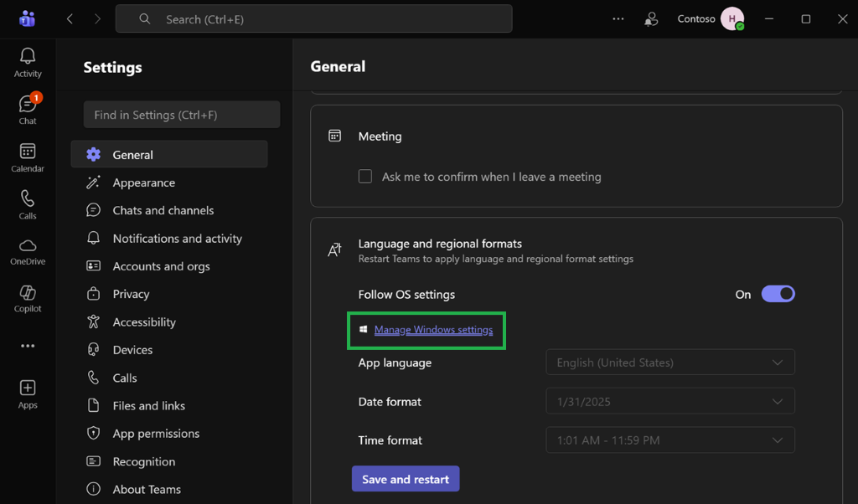The height and width of the screenshot is (504, 858).
Task: Open Accessibility settings
Action: click(169, 322)
